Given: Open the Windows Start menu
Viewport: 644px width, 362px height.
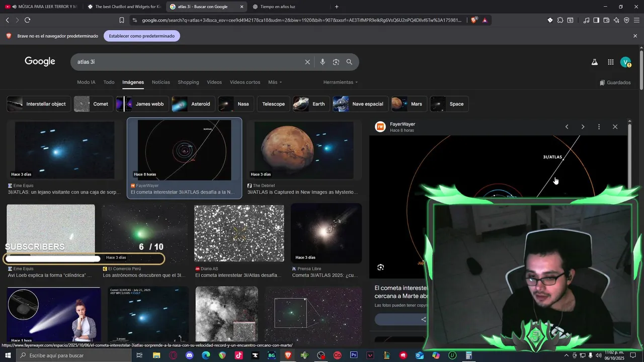Looking at the screenshot, I should pos(8,355).
